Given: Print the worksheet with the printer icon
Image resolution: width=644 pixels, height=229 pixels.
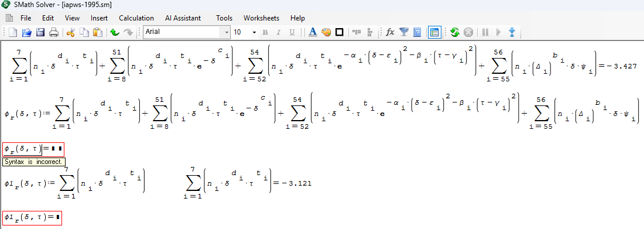Looking at the screenshot, I should point(54,32).
